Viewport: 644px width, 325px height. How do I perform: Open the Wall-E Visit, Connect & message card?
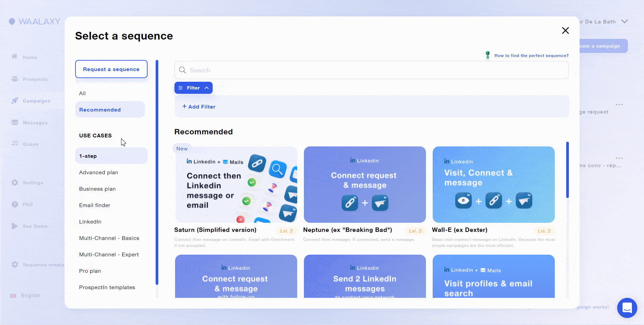(493, 185)
